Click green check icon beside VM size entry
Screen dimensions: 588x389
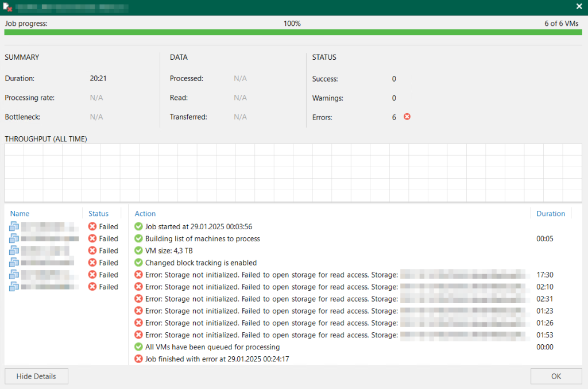pos(138,251)
